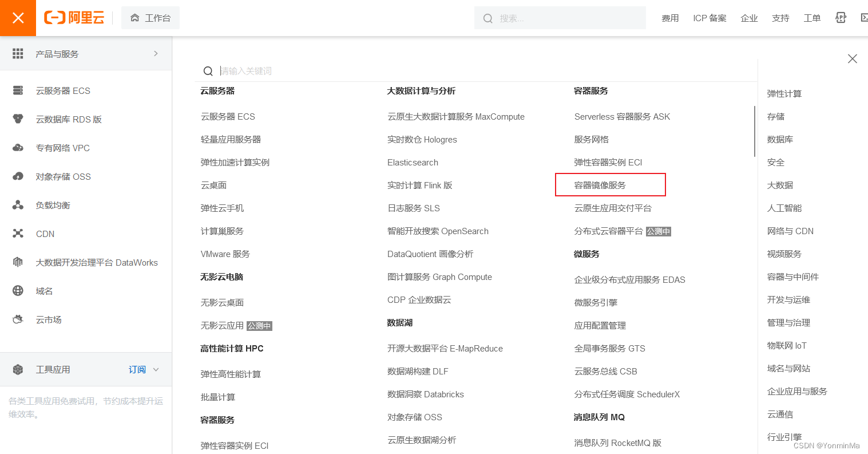The width and height of the screenshot is (868, 454).
Task: Click the 云数据库 RDS 版 sidebar icon
Action: (18, 119)
